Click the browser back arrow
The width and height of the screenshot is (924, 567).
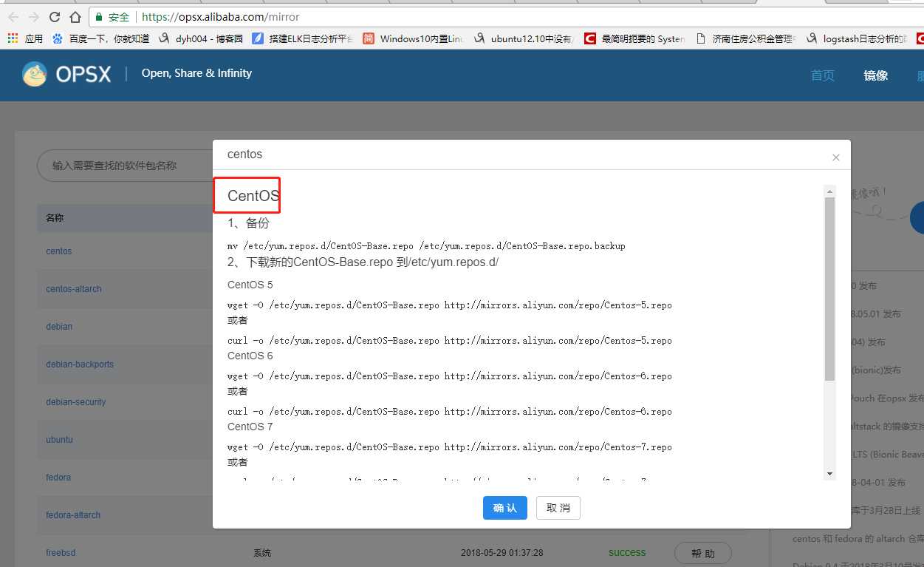point(13,16)
